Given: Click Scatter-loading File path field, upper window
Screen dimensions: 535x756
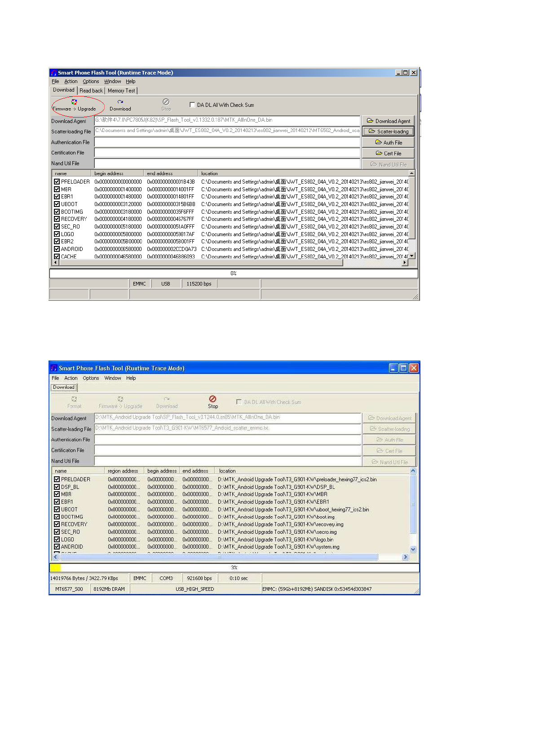Looking at the screenshot, I should tap(227, 131).
